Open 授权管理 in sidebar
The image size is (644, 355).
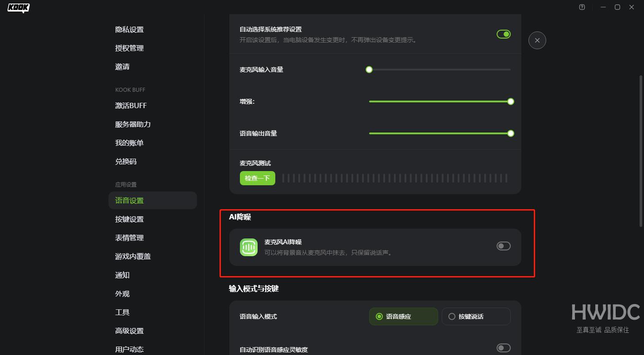[153, 48]
